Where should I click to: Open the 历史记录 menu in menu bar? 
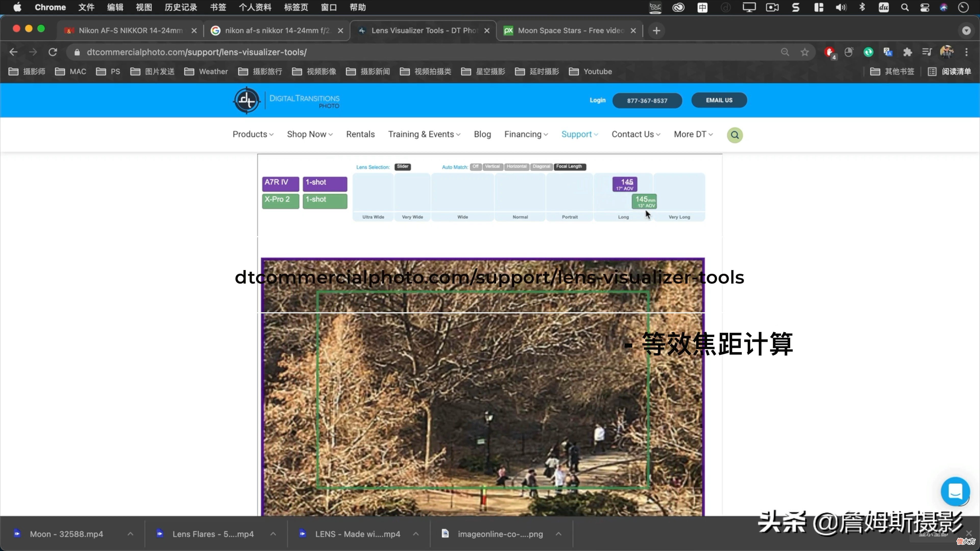coord(181,7)
